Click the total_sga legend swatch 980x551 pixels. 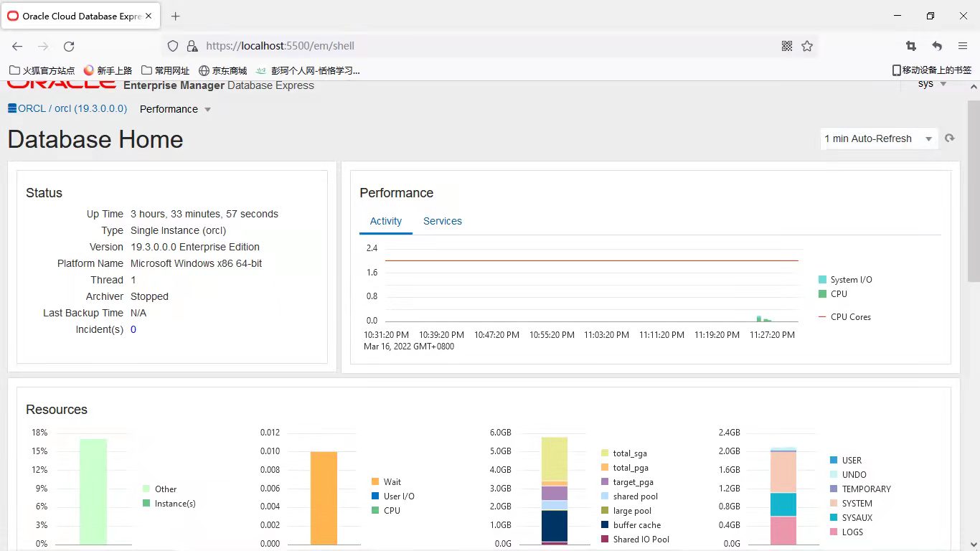605,453
